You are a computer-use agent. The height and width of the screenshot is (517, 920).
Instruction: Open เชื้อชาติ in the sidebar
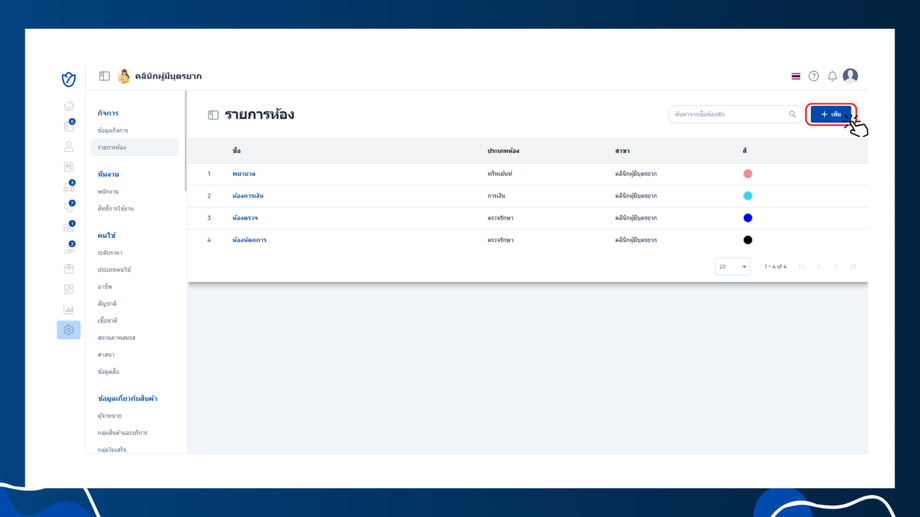pos(107,320)
